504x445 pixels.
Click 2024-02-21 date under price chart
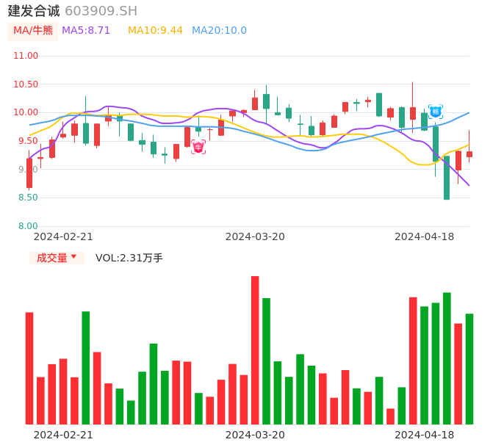[63, 236]
